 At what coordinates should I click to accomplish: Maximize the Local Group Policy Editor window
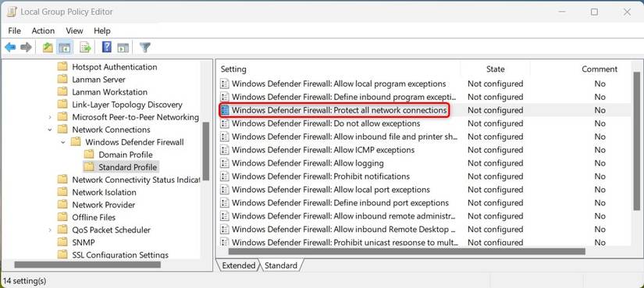pos(594,12)
